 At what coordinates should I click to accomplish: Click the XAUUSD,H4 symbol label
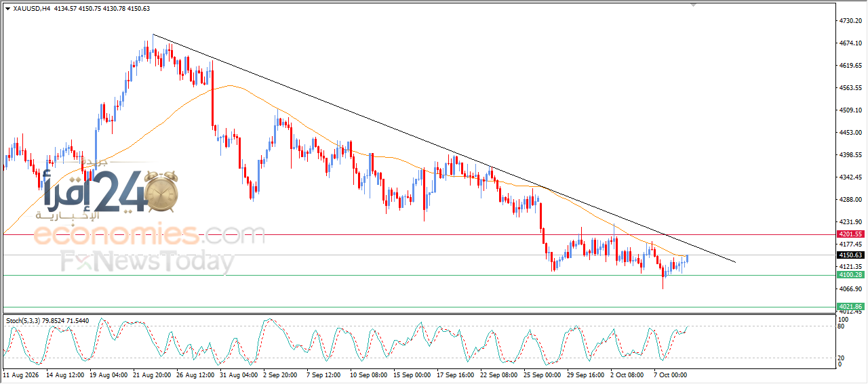point(32,9)
